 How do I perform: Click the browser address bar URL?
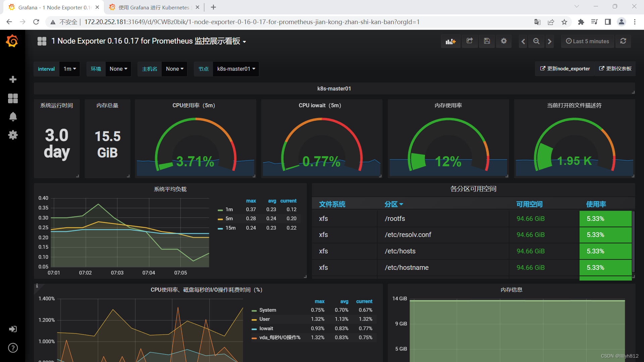click(252, 22)
